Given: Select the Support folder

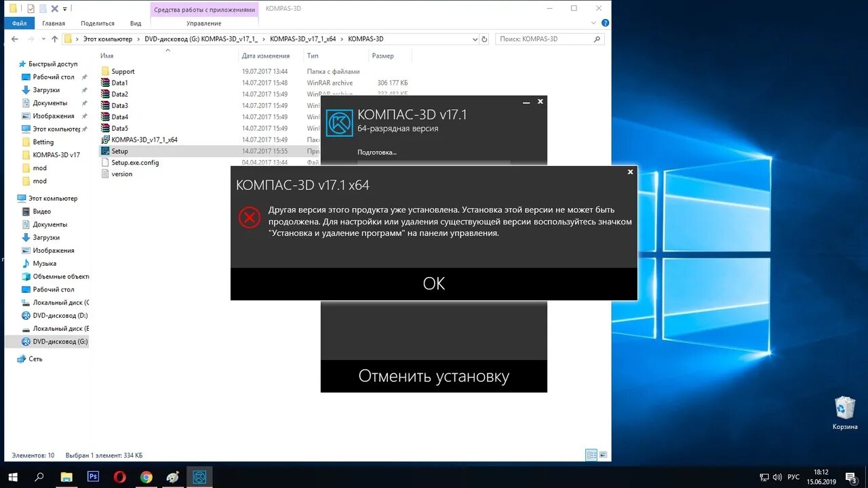Looking at the screenshot, I should click(x=123, y=71).
